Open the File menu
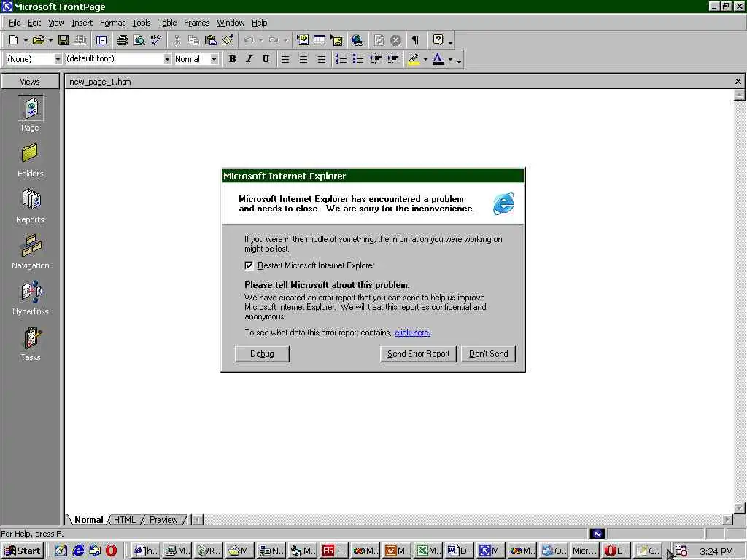The width and height of the screenshot is (747, 560). [15, 23]
